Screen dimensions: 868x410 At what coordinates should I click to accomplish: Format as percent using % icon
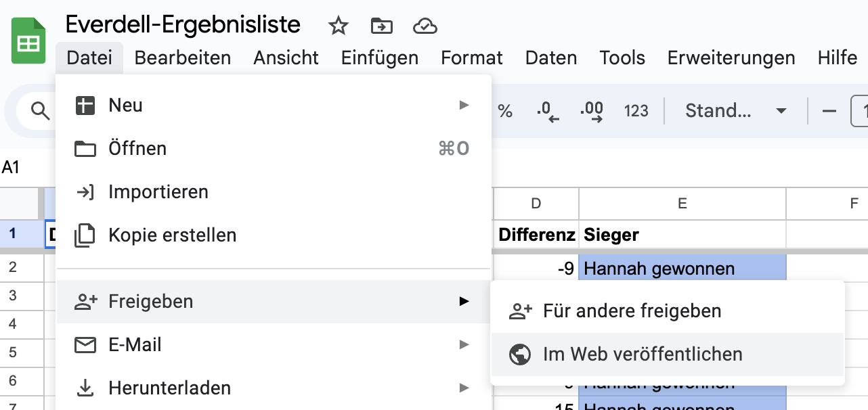point(505,111)
